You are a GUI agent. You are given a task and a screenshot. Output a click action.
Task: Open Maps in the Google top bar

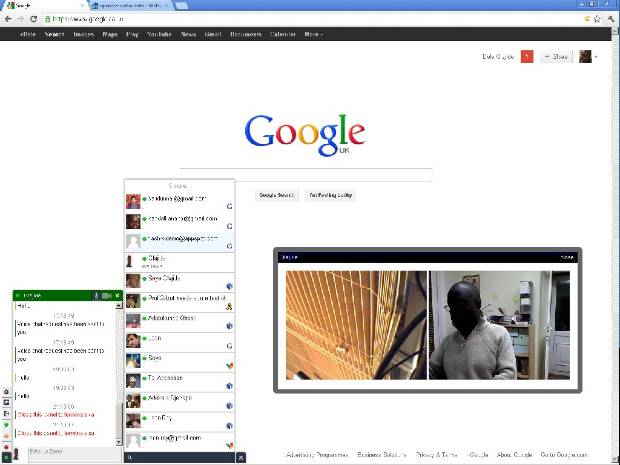(110, 34)
